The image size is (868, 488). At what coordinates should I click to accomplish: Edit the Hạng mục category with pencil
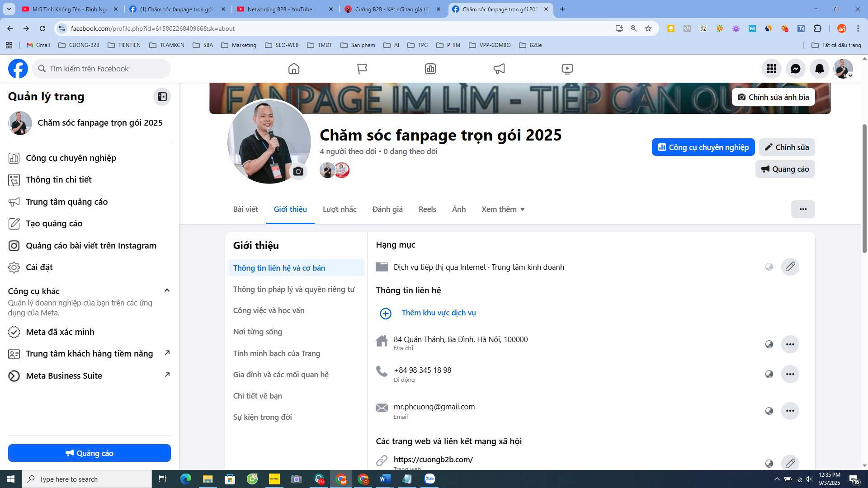pos(790,267)
